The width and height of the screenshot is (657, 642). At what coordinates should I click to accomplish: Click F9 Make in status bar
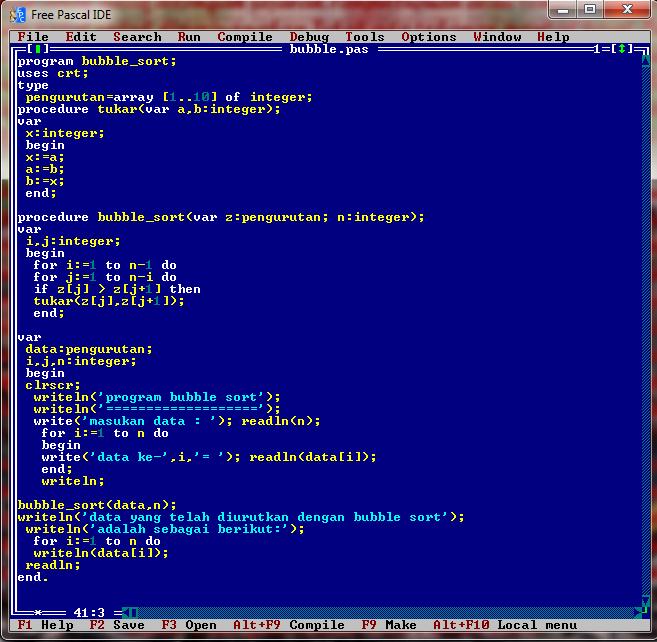pos(389,625)
